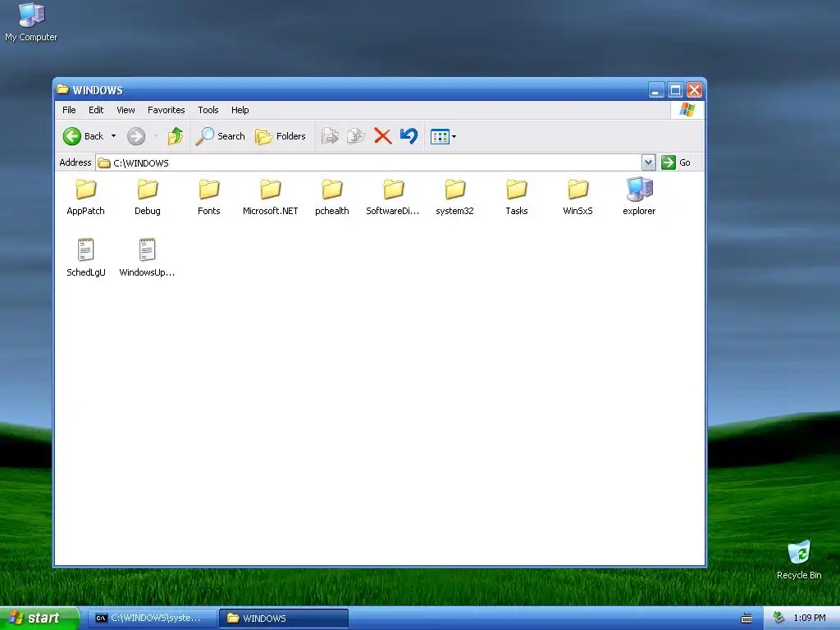Minimize the WINDOWS explorer window
840x630 pixels.
pyautogui.click(x=656, y=90)
